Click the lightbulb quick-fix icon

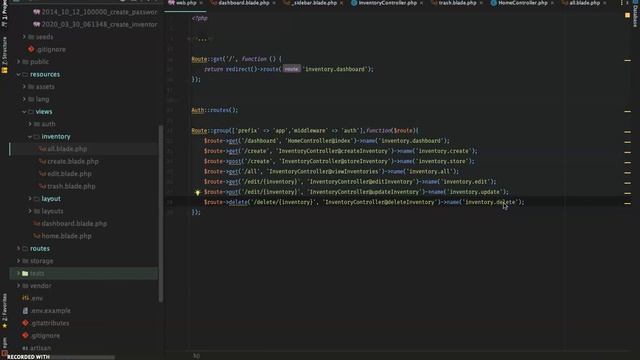coord(198,192)
